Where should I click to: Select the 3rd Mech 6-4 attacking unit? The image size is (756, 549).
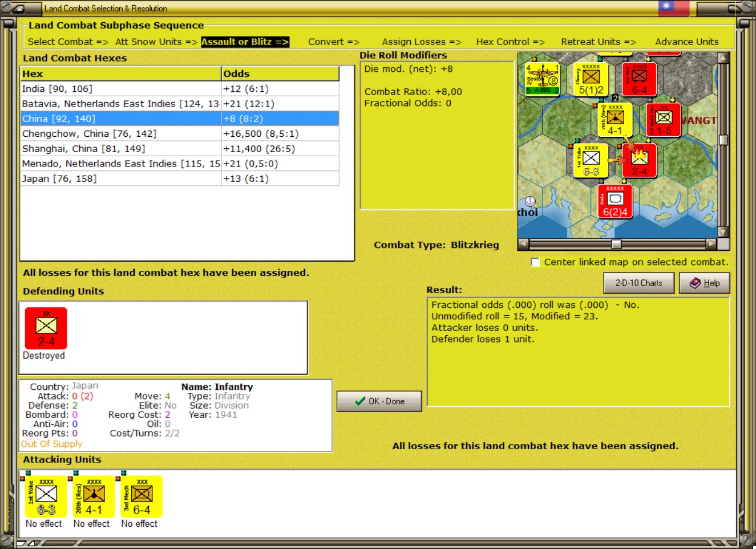(142, 497)
